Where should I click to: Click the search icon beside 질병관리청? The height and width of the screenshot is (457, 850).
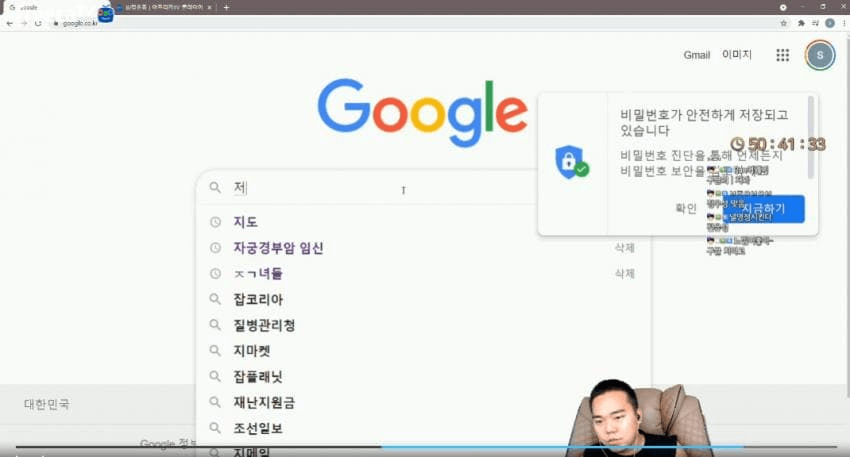[x=215, y=325]
